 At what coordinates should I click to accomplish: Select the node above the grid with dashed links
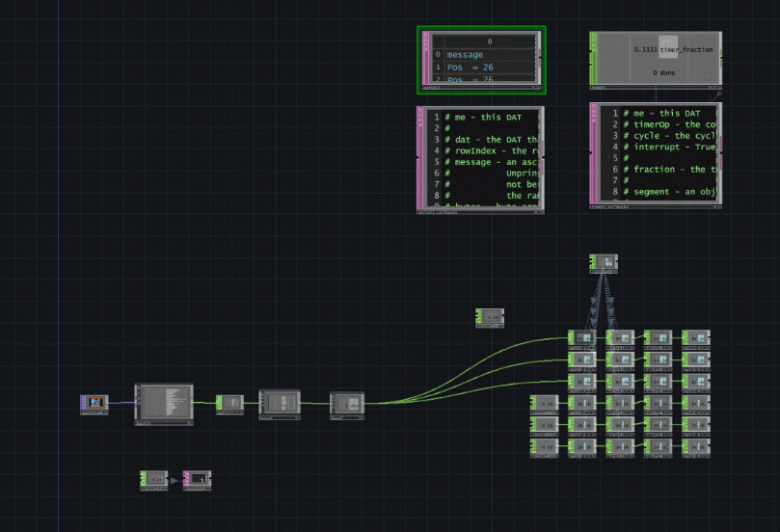[x=603, y=262]
